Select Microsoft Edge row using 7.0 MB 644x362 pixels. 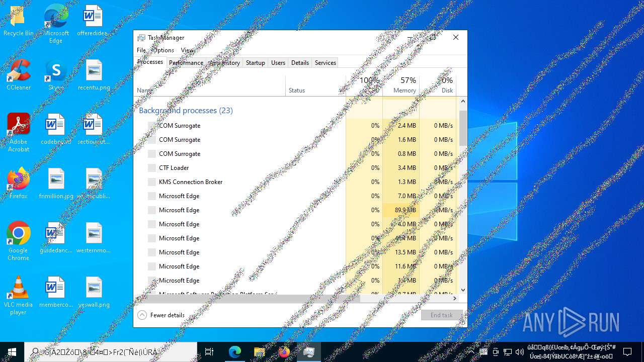point(295,196)
